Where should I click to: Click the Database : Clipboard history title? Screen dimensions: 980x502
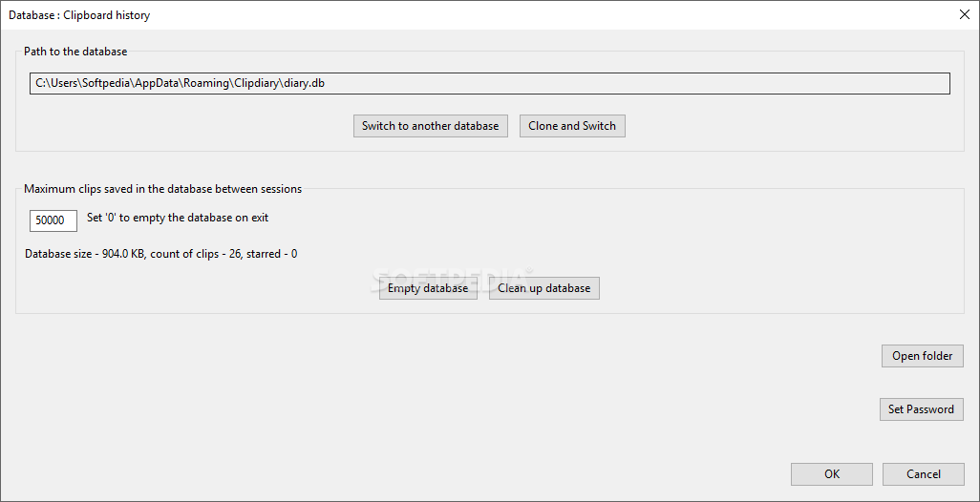point(79,15)
